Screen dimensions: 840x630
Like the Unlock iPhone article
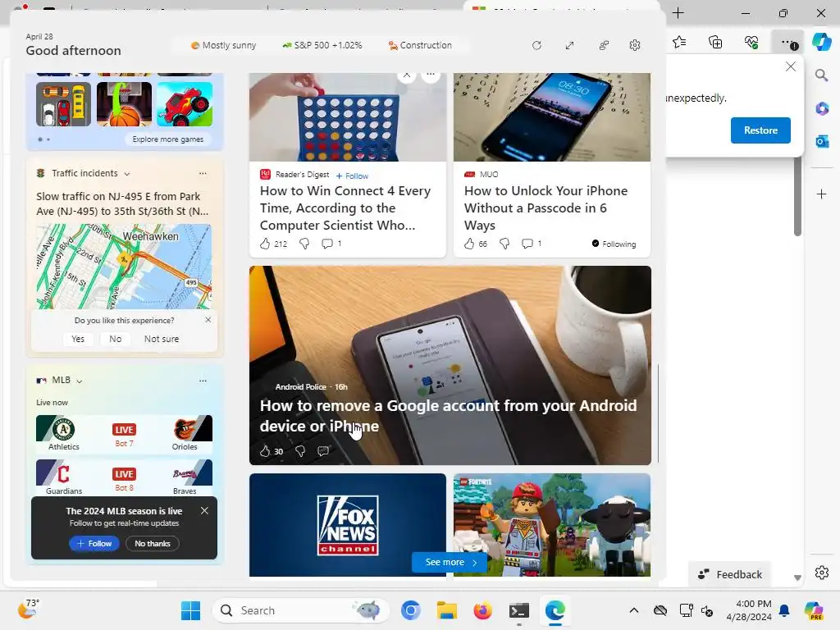tap(469, 244)
